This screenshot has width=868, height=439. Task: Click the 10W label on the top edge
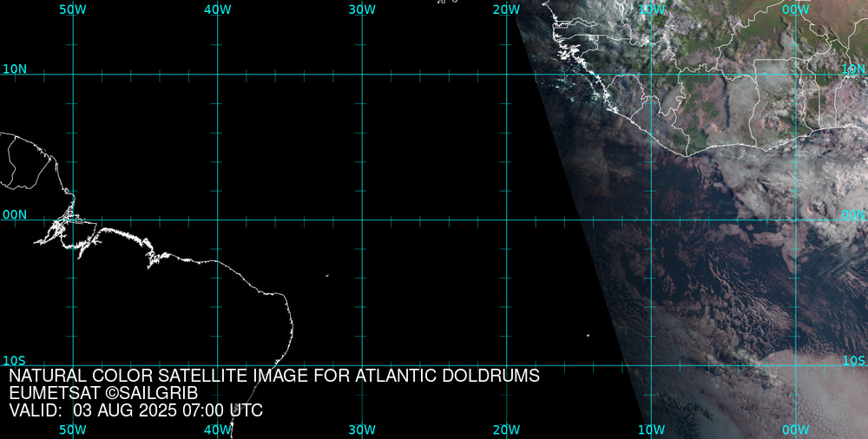(651, 10)
